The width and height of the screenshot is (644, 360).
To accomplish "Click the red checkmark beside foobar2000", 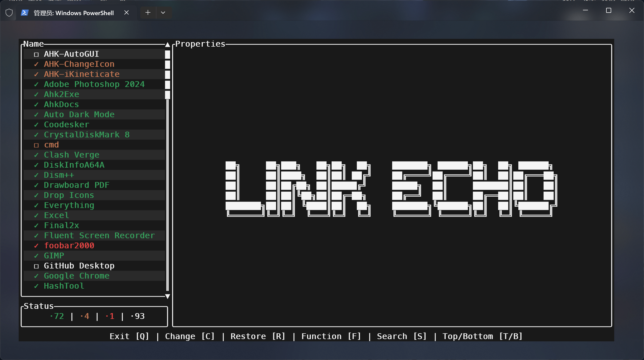I will (36, 246).
